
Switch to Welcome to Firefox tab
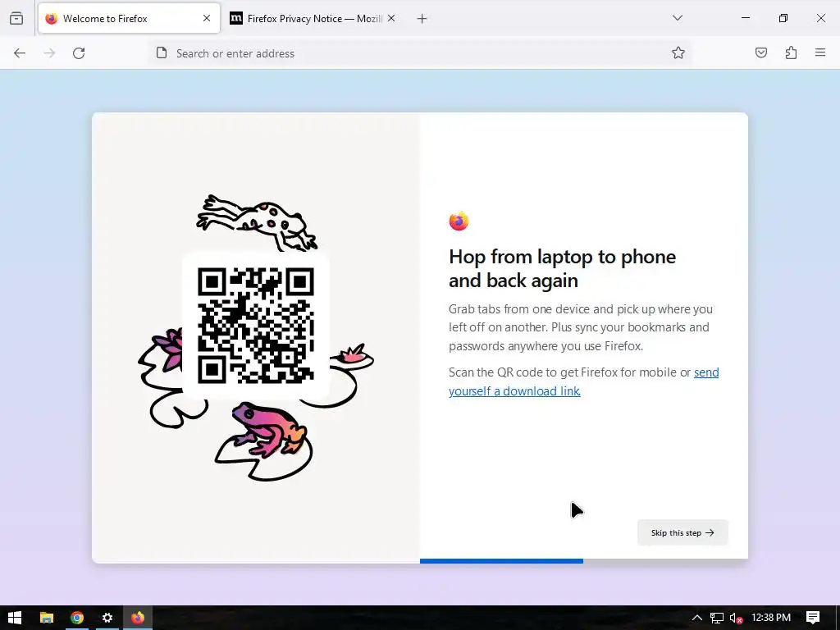tap(129, 18)
